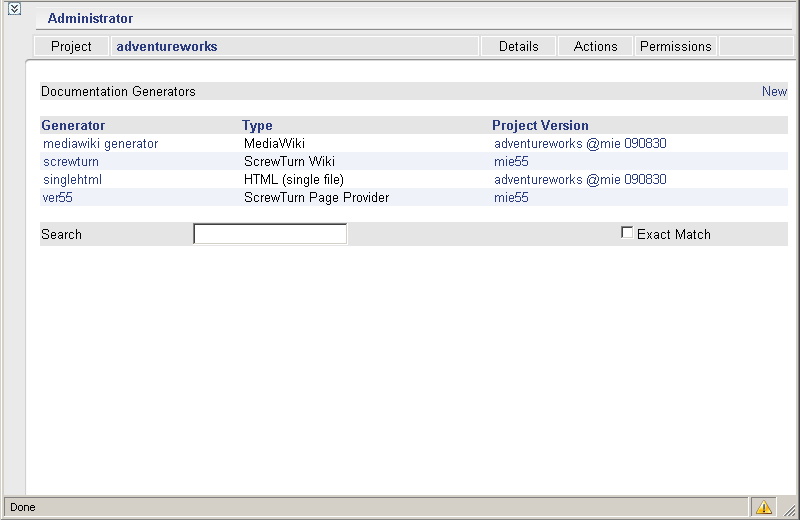Open the ver55 generator link
800x520 pixels.
click(x=57, y=197)
